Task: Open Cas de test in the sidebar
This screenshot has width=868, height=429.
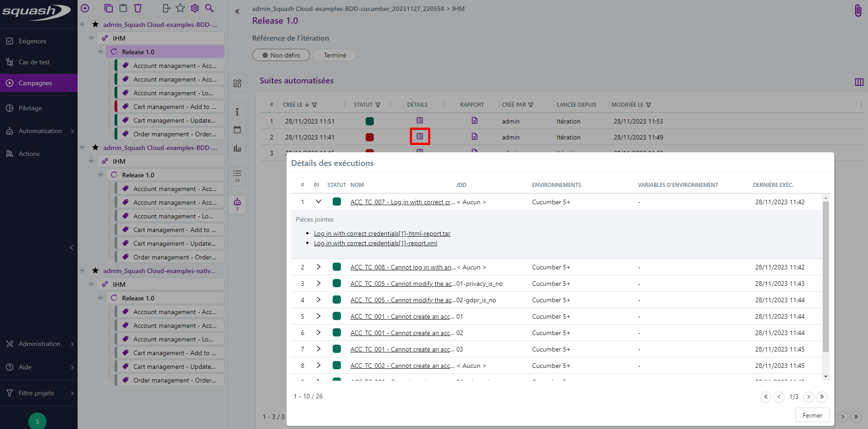Action: [x=39, y=62]
